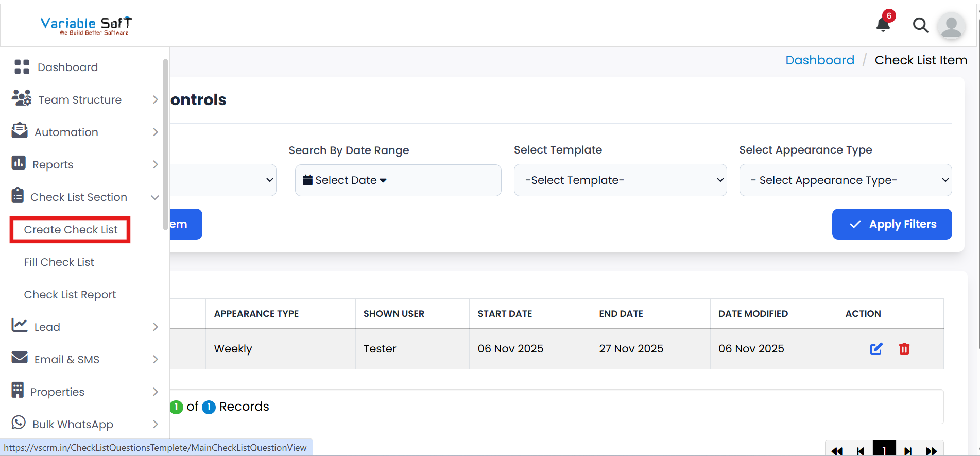Go to next page arrow

tap(908, 451)
